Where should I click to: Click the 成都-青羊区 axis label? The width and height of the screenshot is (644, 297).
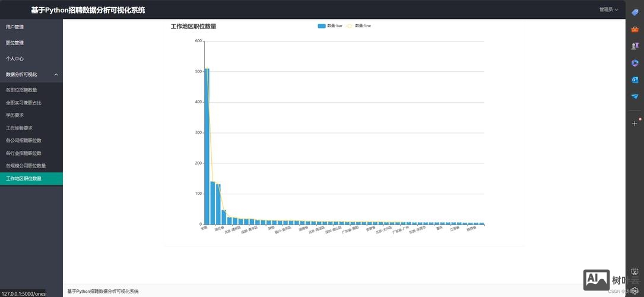click(249, 230)
